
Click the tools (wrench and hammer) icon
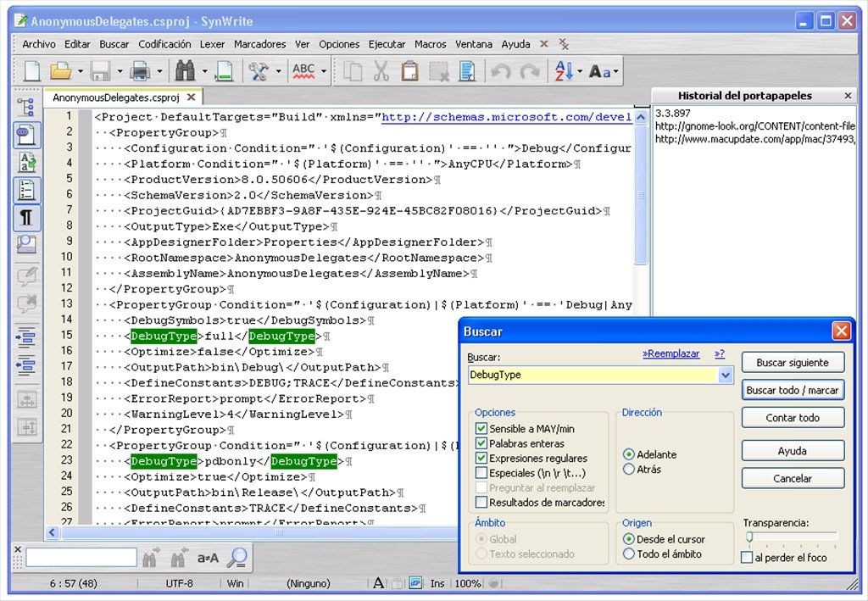click(259, 71)
